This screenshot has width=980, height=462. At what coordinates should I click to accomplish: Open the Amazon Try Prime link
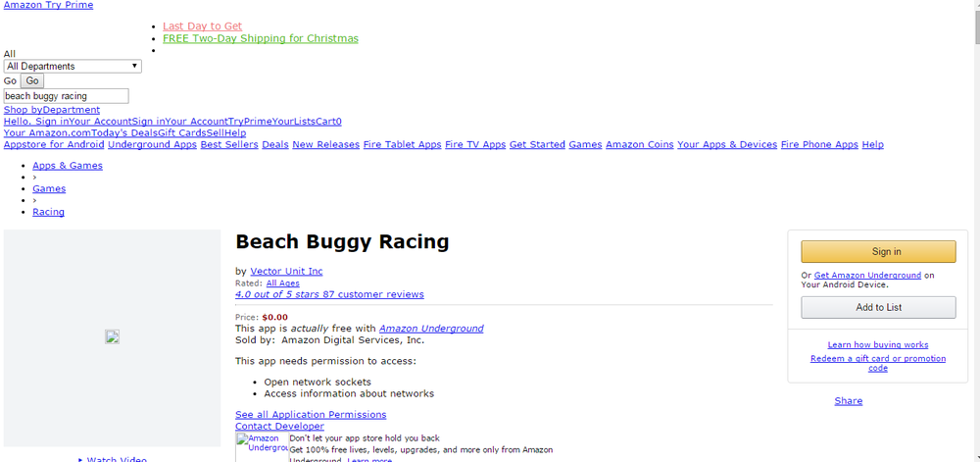click(x=48, y=5)
